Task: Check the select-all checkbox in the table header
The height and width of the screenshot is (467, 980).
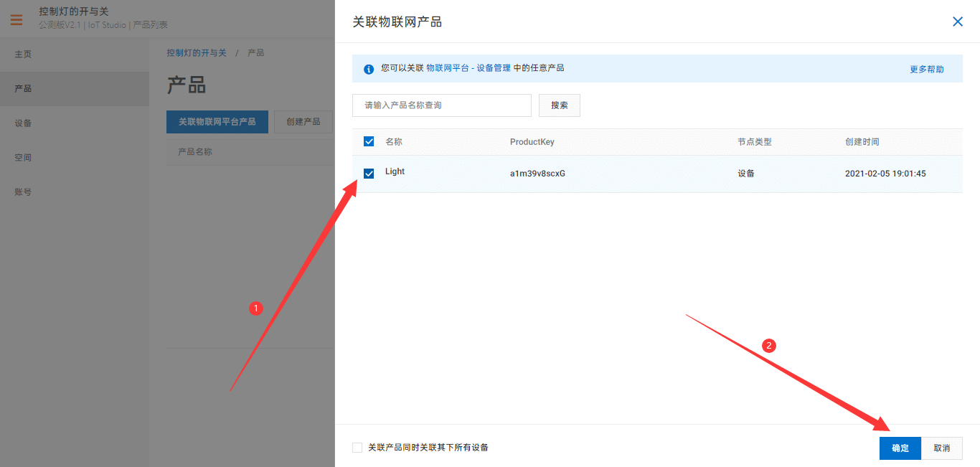Action: (x=368, y=141)
